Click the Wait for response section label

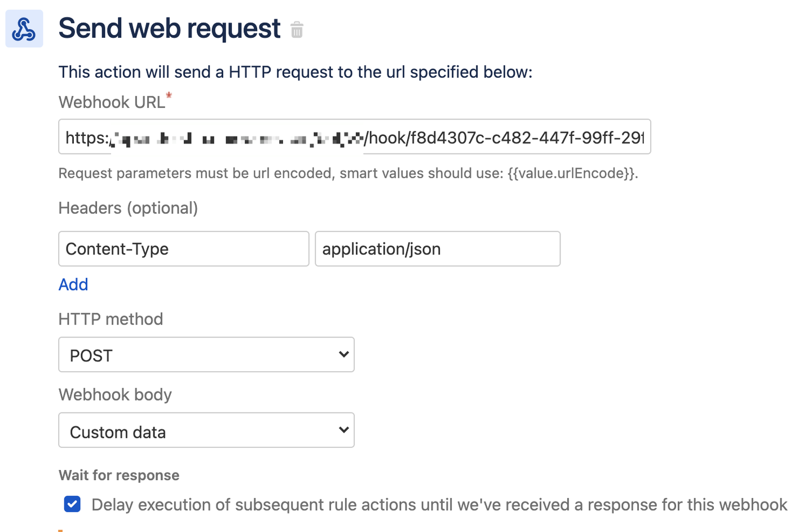coord(119,475)
